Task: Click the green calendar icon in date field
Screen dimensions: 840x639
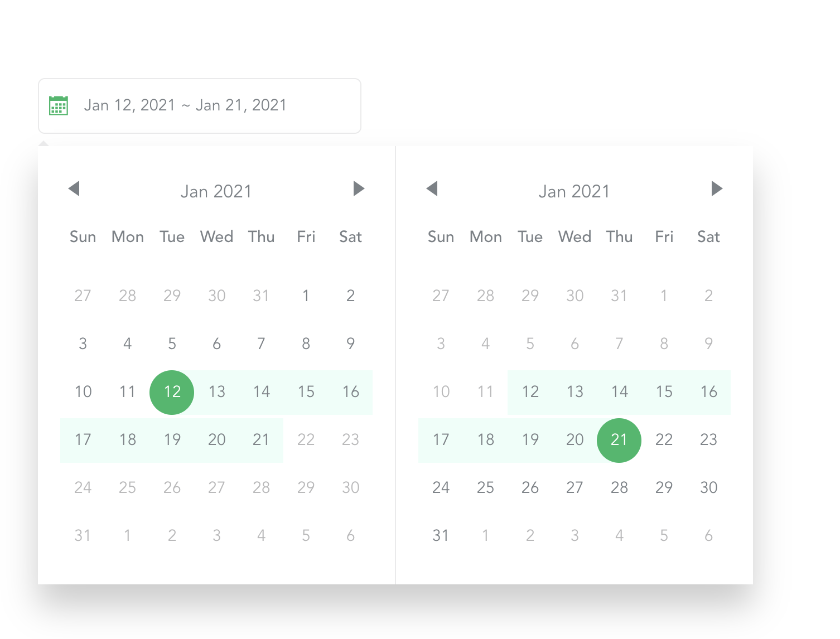Action: click(59, 105)
